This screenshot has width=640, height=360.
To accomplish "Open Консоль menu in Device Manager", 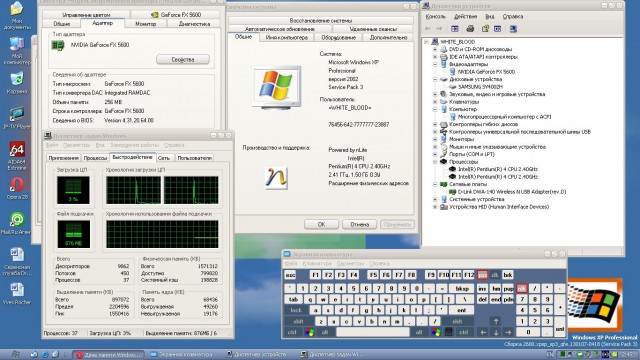I will [x=436, y=16].
